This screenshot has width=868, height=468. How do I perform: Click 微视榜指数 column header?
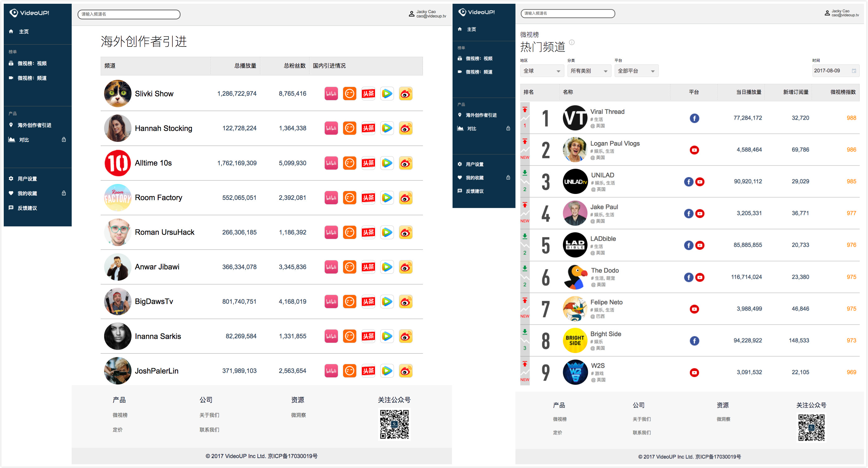point(843,92)
